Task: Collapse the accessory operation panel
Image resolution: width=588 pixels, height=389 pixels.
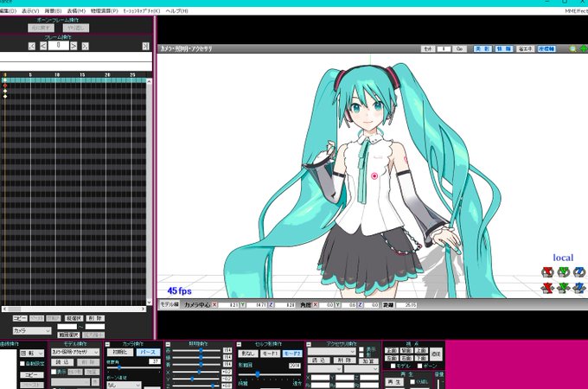Action: pyautogui.click(x=309, y=344)
